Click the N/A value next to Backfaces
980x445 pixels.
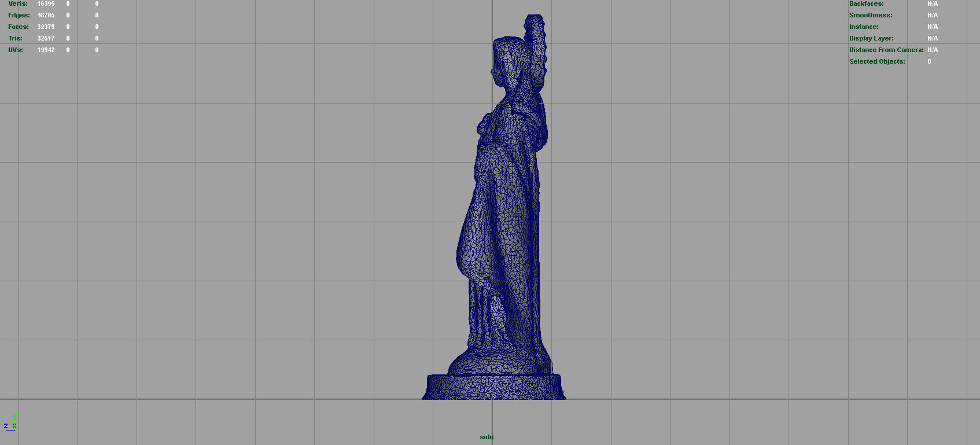pos(933,3)
